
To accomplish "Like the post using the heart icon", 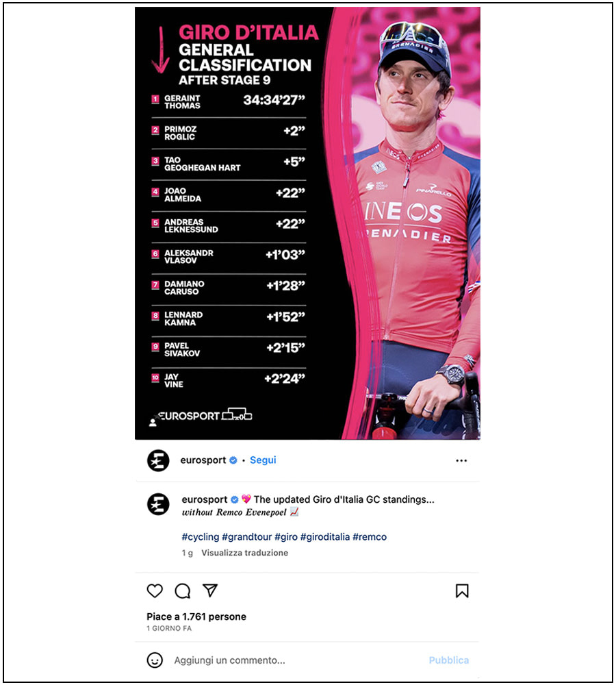I will point(155,590).
